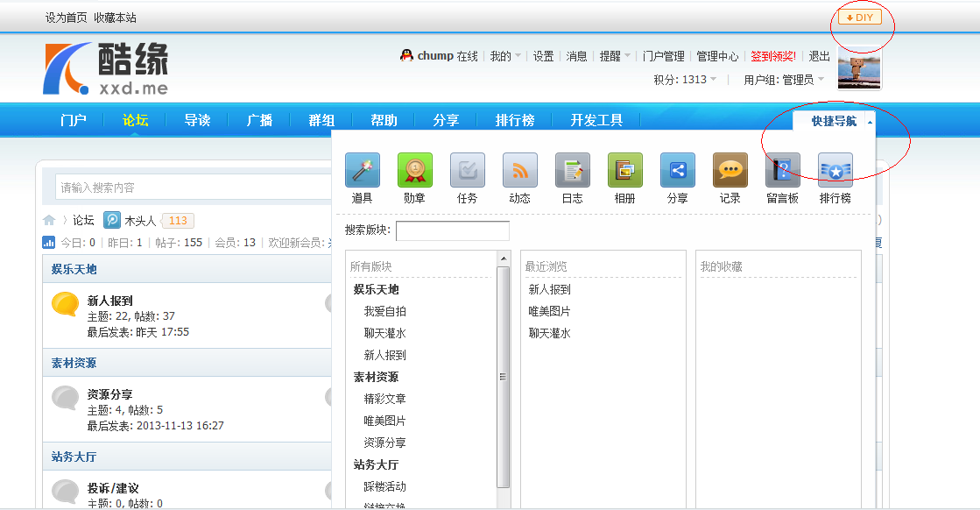
Task: Open the 分享 share icon in quick navigation
Action: pos(678,170)
